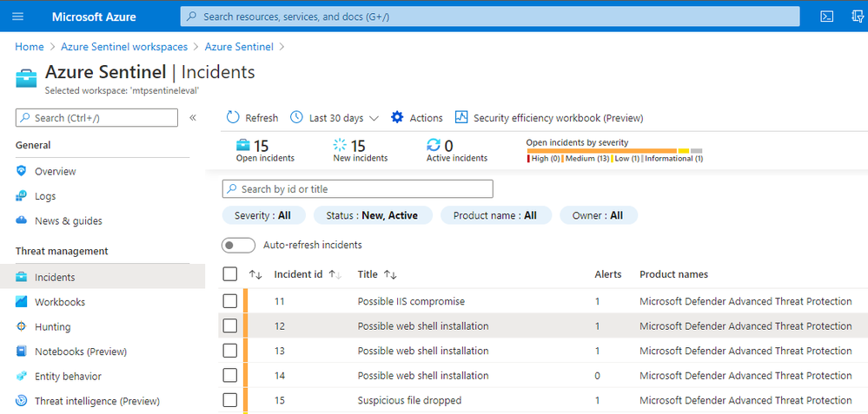Click the Entity behavior icon in sidebar

(22, 376)
